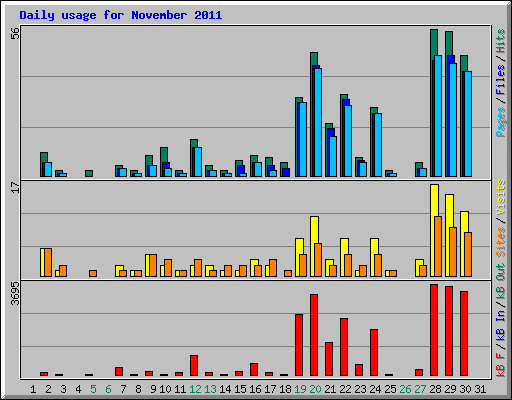
Task: Select day label '24' on the x-axis
Action: (x=375, y=389)
